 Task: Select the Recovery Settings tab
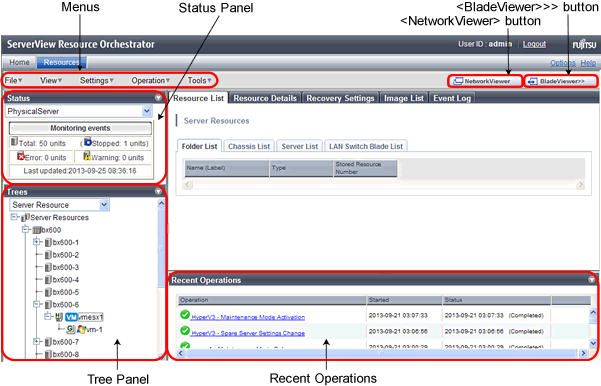(x=340, y=98)
